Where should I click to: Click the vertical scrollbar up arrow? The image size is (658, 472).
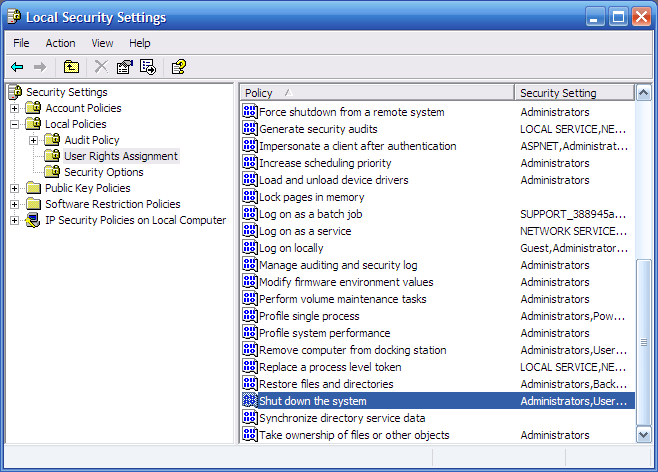coord(643,93)
